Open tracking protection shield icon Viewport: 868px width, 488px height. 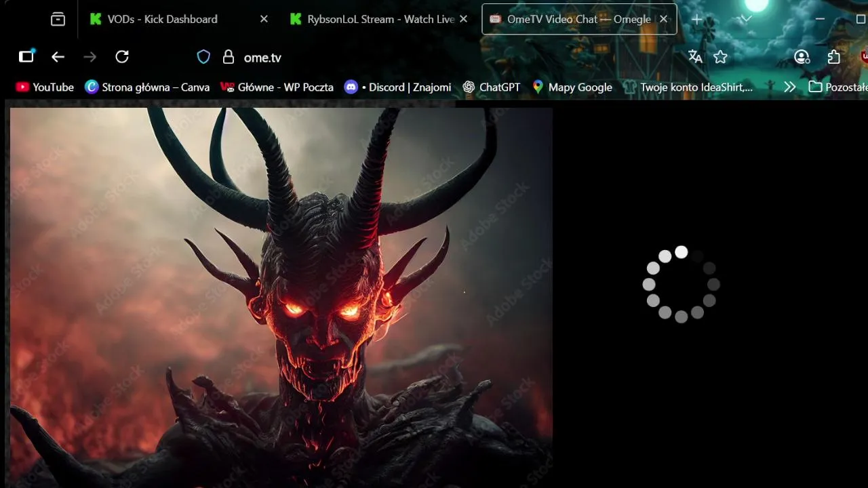coord(203,58)
